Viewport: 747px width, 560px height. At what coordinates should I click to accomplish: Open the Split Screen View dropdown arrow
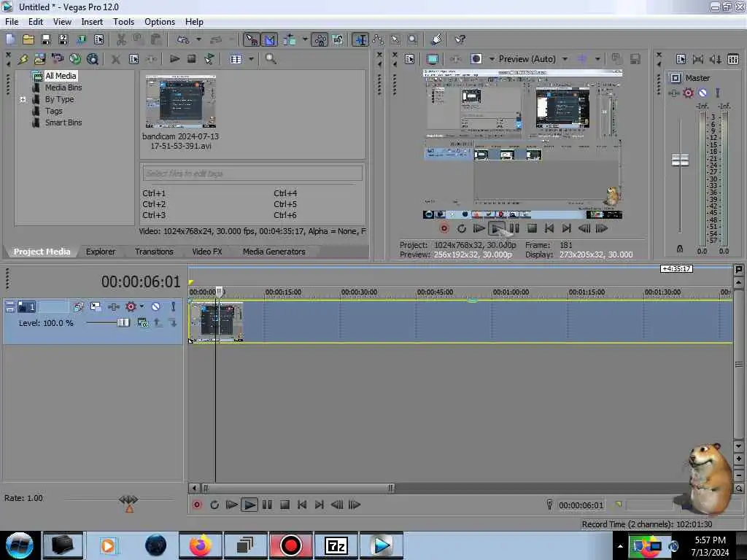[x=492, y=59]
